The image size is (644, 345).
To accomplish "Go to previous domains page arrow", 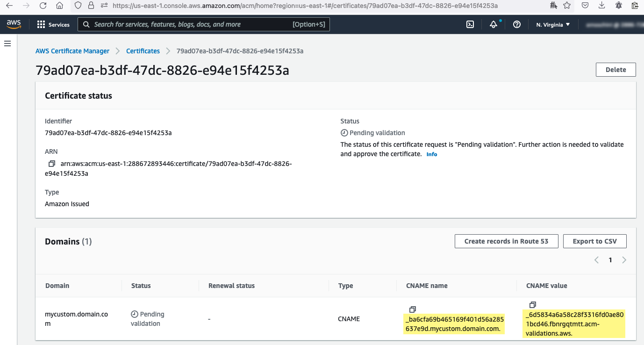I will (x=596, y=260).
